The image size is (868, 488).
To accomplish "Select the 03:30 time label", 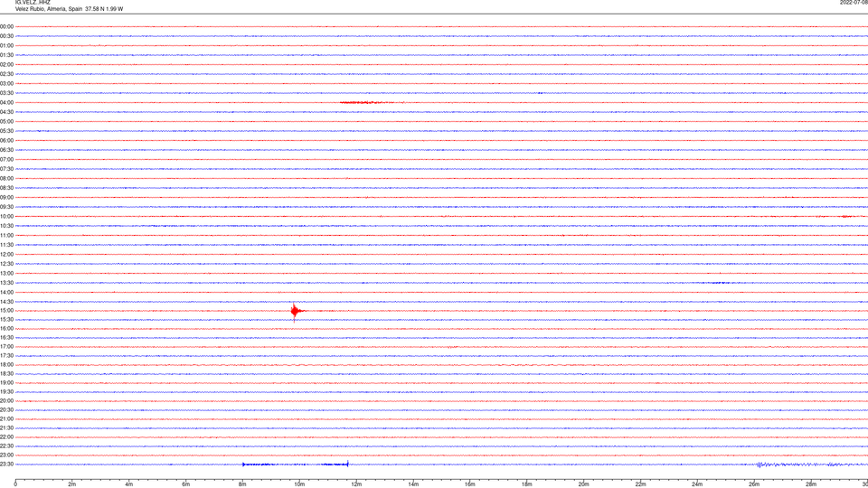I will (x=6, y=93).
